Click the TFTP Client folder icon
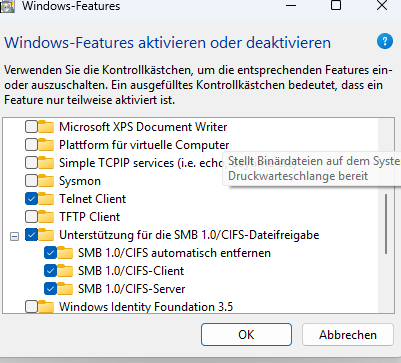This screenshot has height=363, width=401. [46, 217]
